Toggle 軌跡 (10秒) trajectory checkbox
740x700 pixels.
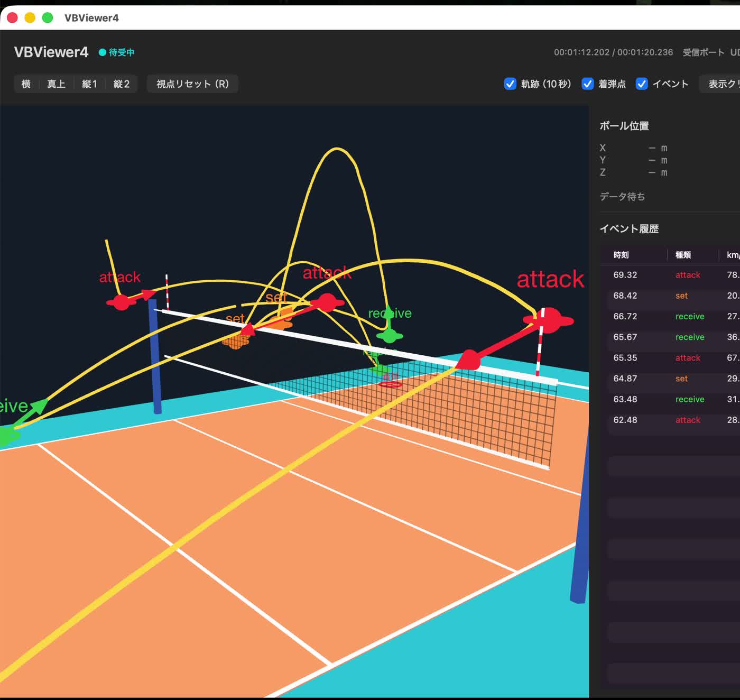coord(510,84)
